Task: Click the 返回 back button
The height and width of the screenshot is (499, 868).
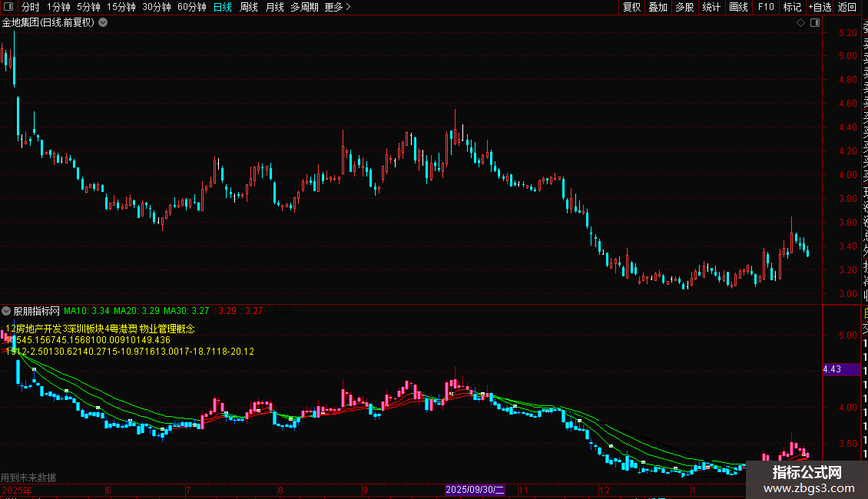Action: pos(847,7)
